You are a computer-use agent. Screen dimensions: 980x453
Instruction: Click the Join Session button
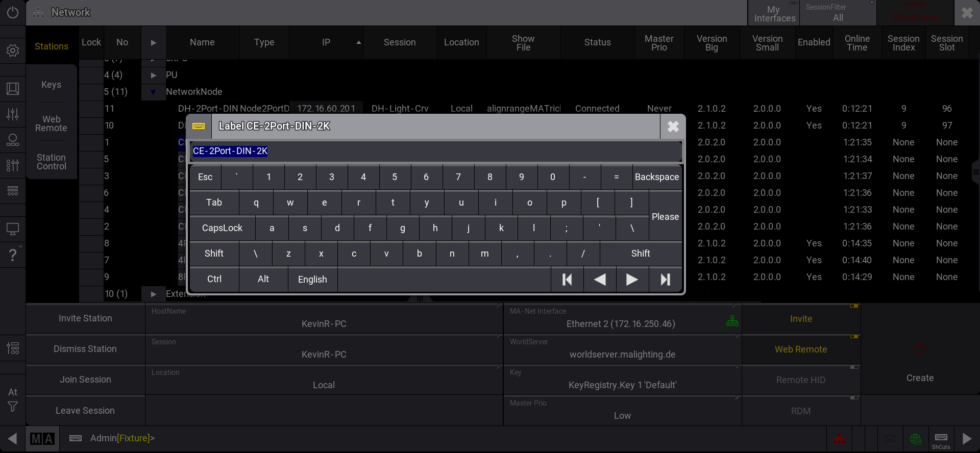[85, 380]
